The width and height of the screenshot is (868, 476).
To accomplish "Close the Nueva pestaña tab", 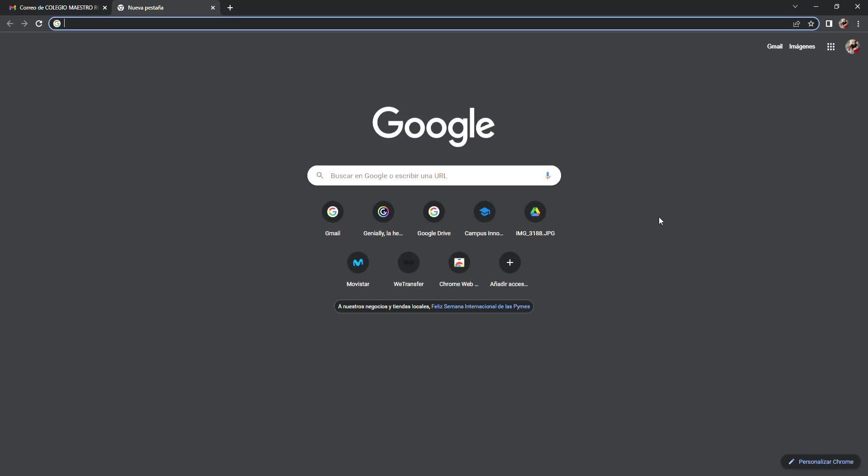I will pos(213,8).
